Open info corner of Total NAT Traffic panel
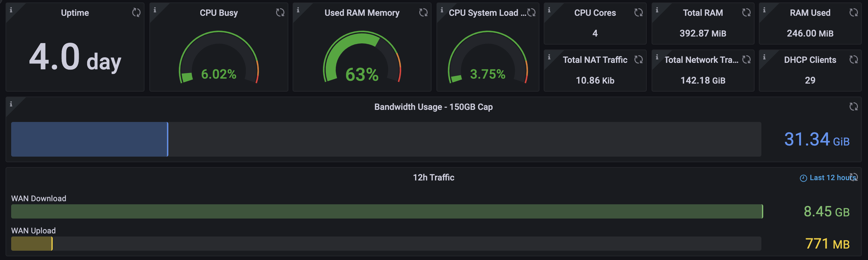The width and height of the screenshot is (868, 260). coord(549,57)
